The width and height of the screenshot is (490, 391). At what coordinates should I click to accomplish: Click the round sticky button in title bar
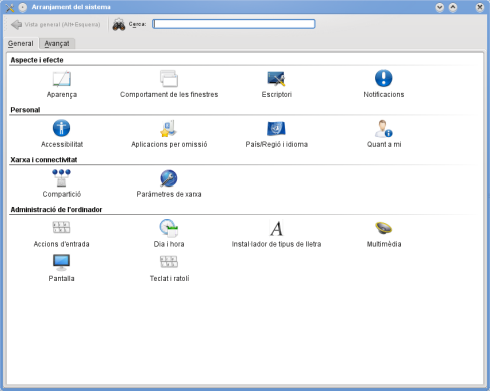tap(23, 7)
